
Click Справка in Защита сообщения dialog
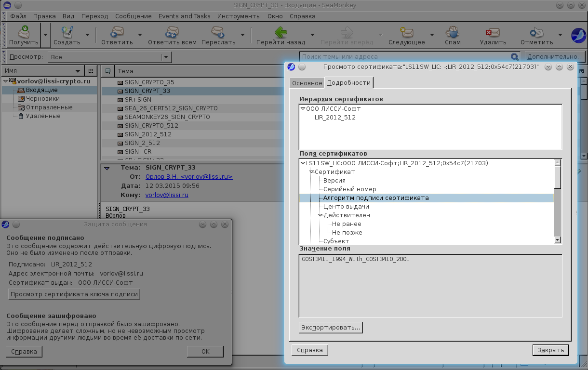click(24, 352)
